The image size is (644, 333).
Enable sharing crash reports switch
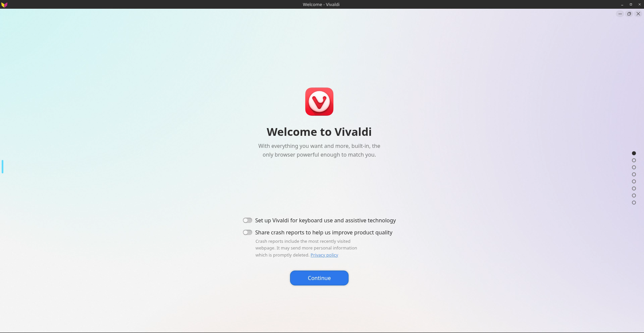[248, 232]
